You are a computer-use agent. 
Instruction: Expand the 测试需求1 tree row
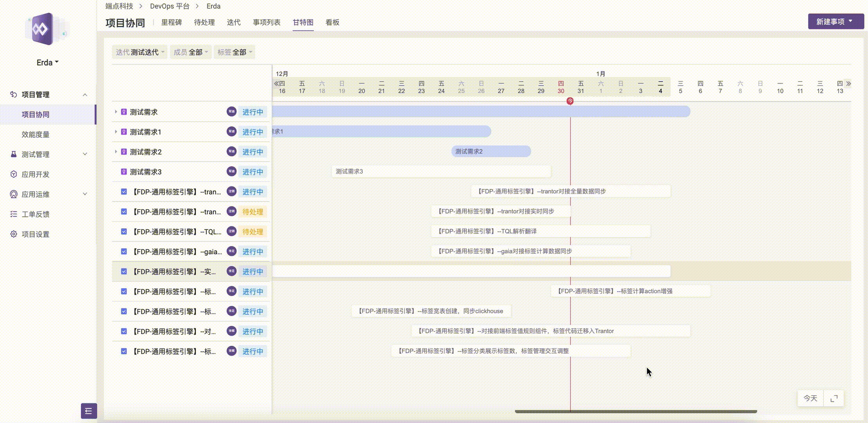(116, 132)
